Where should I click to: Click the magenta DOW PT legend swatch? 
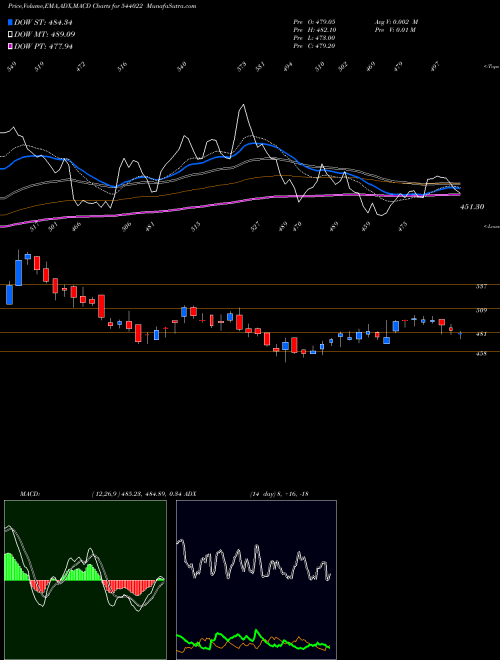click(11, 46)
